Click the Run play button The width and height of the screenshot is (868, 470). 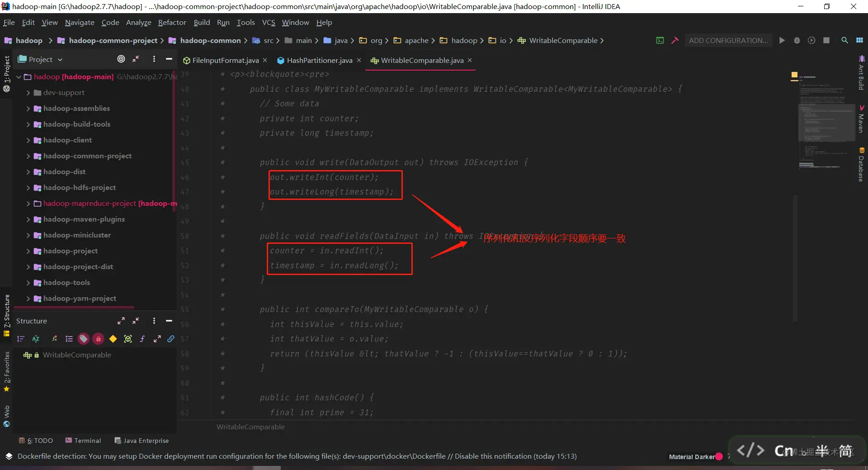click(782, 40)
